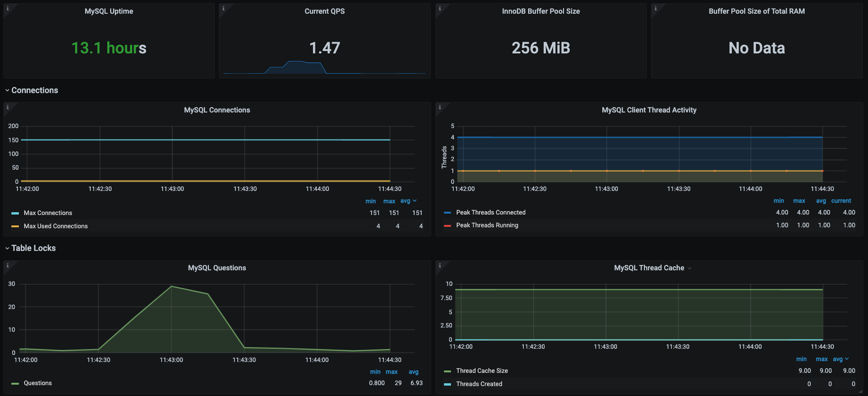Click the Current QPS sparkline graph
The width and height of the screenshot is (868, 396).
325,68
